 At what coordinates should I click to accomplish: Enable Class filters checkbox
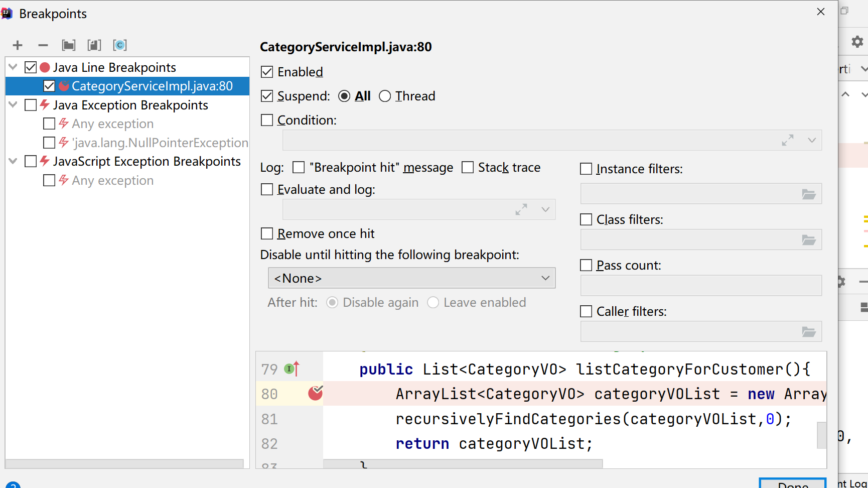pyautogui.click(x=586, y=219)
